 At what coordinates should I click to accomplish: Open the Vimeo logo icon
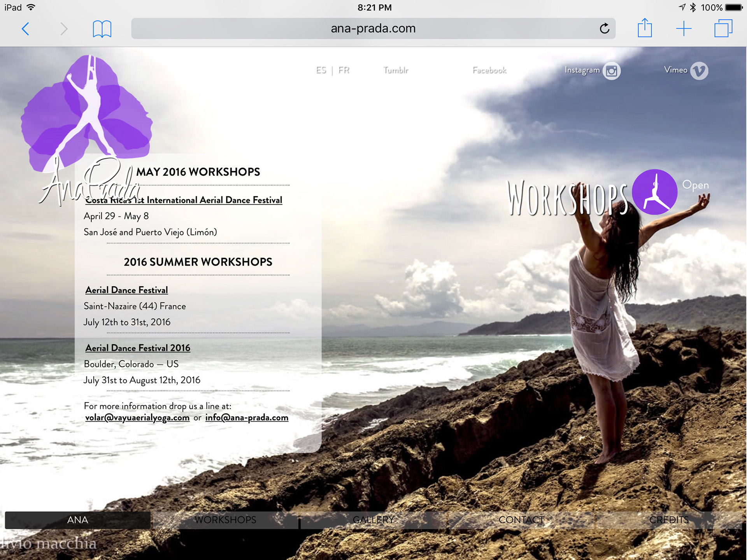tap(699, 71)
